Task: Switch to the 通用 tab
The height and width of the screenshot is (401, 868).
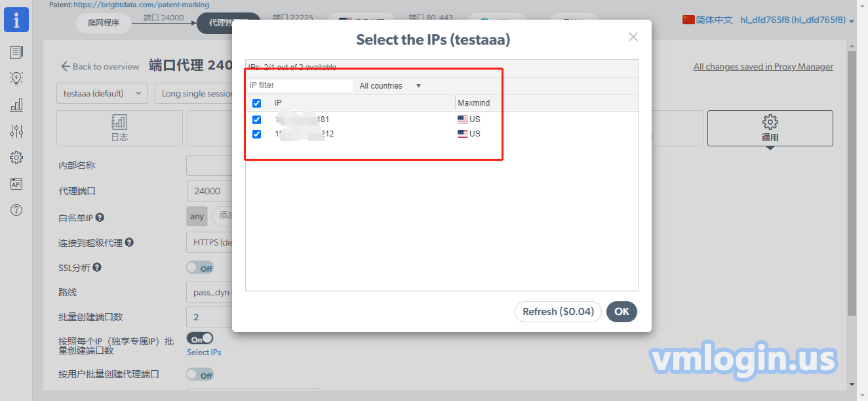Action: pyautogui.click(x=770, y=128)
